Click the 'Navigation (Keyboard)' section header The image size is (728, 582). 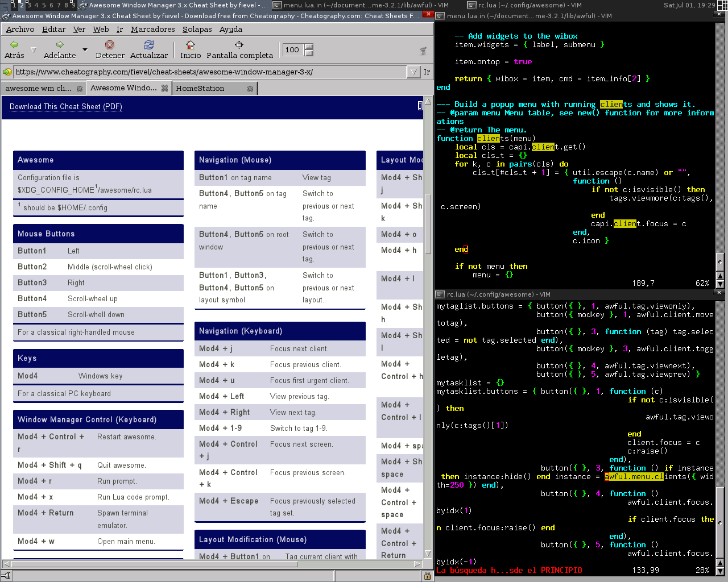coord(280,331)
